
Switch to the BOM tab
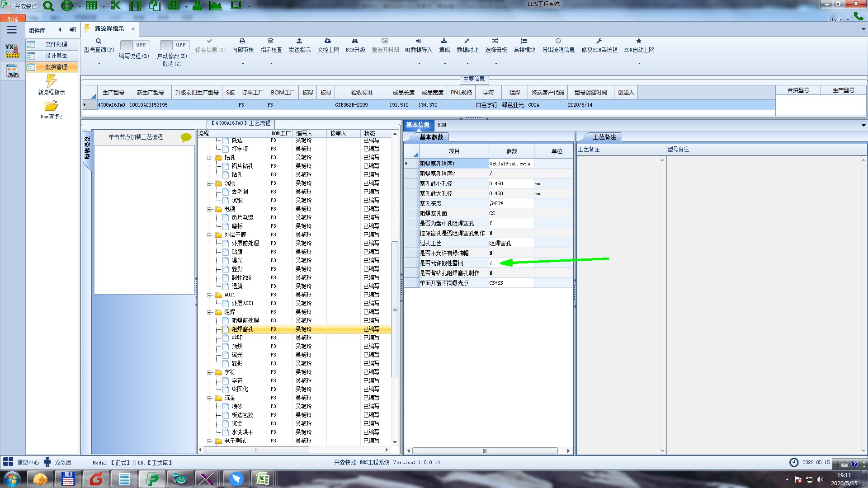pos(442,125)
